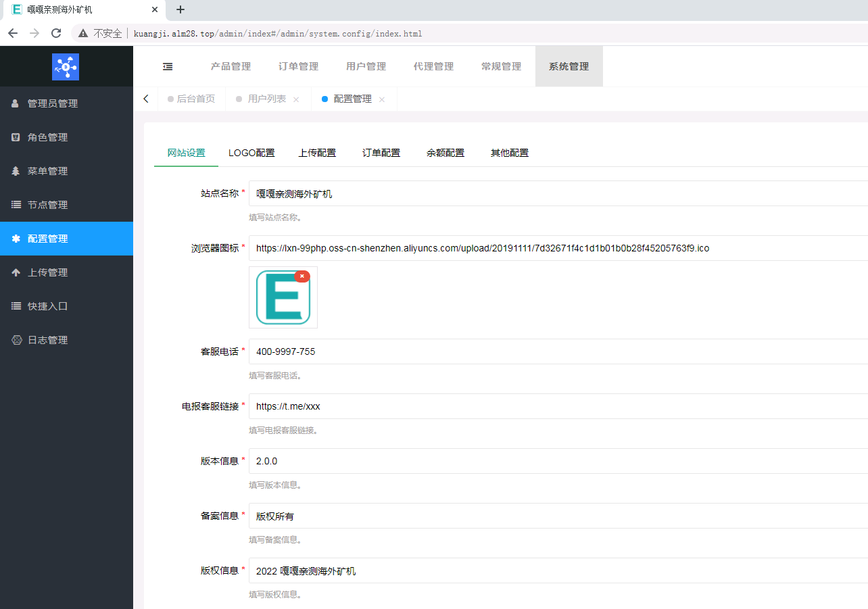868x609 pixels.
Task: Close the 用户列表 tab using its X
Action: 296,99
